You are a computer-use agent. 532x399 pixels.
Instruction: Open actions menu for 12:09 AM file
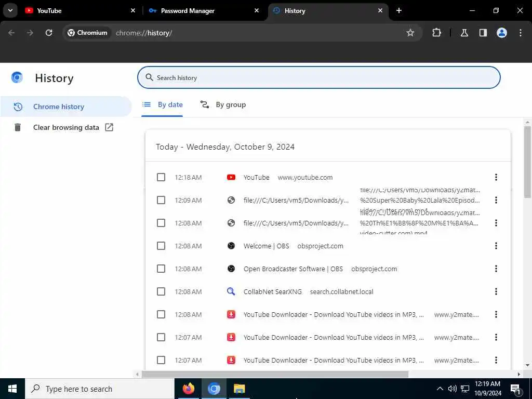click(496, 200)
